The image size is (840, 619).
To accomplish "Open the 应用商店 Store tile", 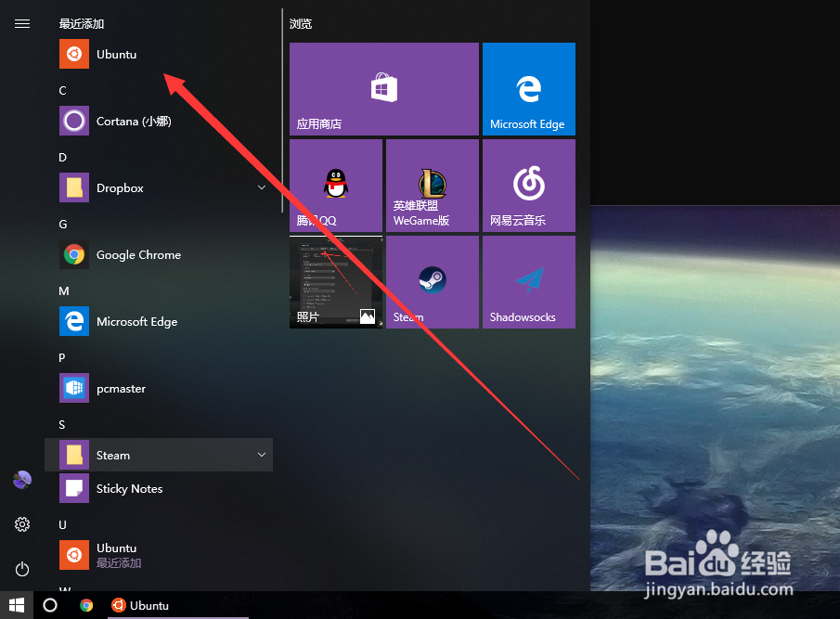I will click(x=384, y=89).
